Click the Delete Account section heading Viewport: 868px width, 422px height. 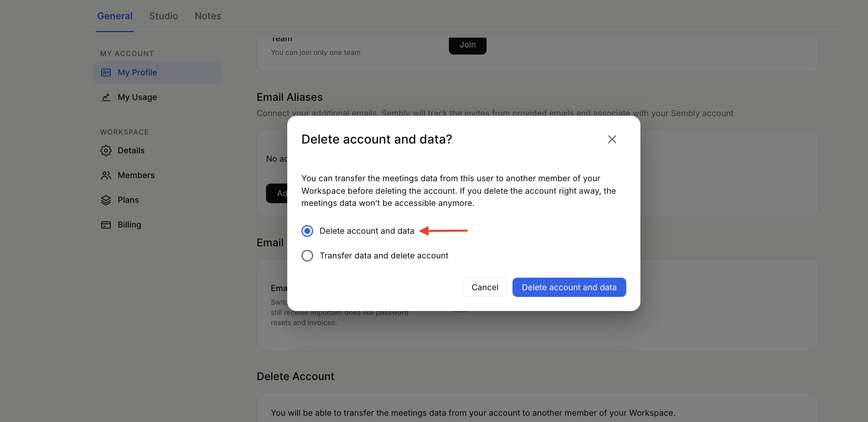click(x=295, y=377)
